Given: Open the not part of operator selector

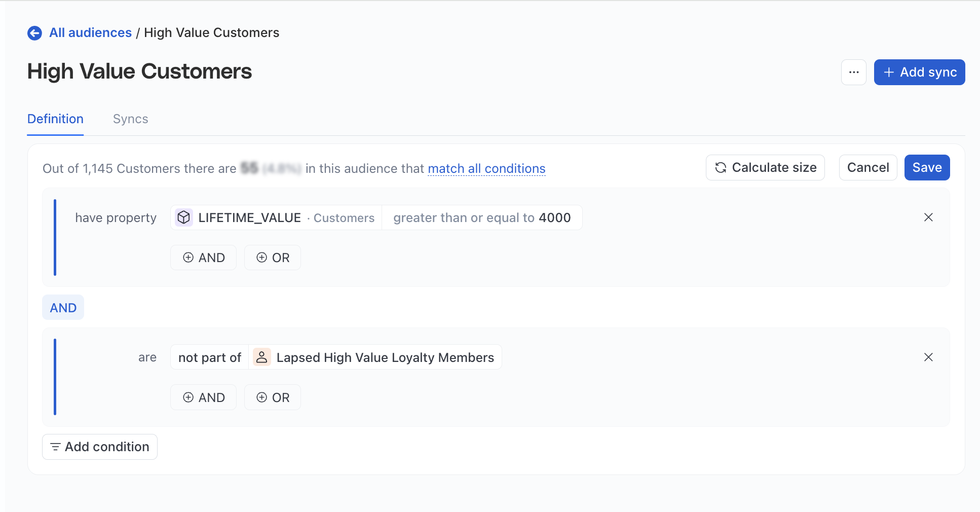Looking at the screenshot, I should (x=209, y=357).
